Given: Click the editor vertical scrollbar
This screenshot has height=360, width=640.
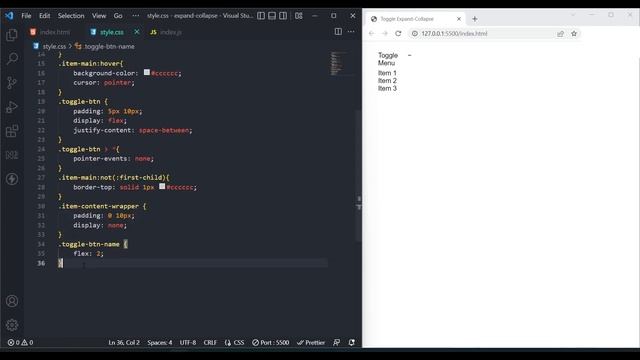Looking at the screenshot, I should pyautogui.click(x=358, y=176).
